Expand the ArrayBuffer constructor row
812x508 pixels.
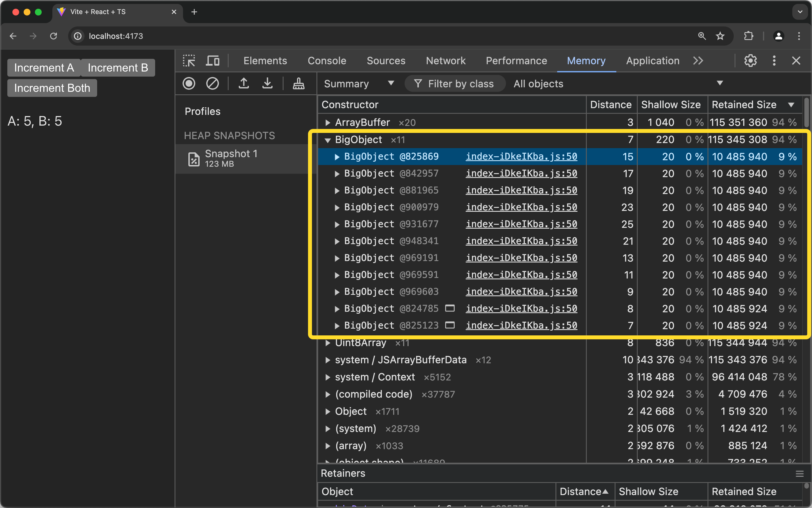click(327, 122)
